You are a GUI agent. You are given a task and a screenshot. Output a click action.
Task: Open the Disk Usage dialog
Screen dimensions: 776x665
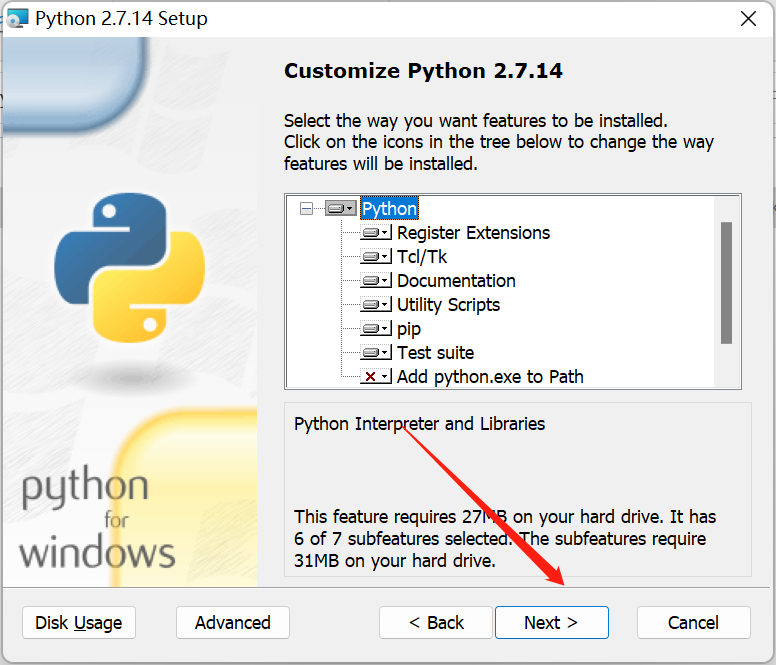pos(78,622)
